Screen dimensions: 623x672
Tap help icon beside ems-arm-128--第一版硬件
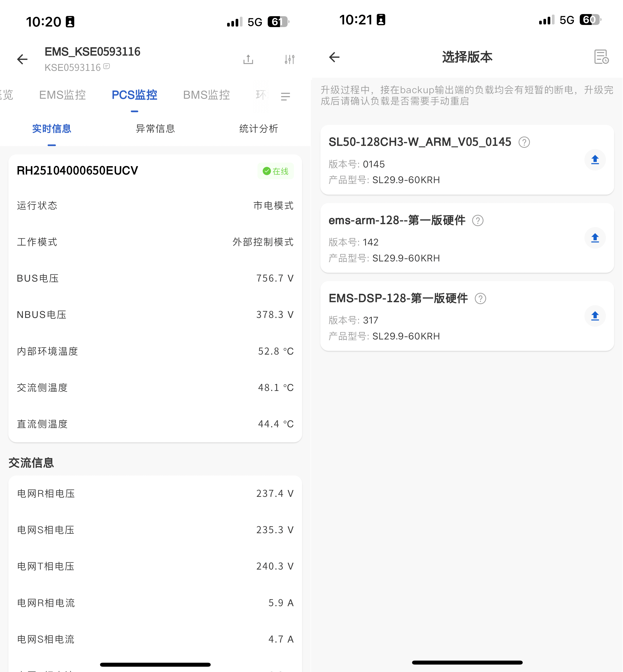[x=477, y=221]
